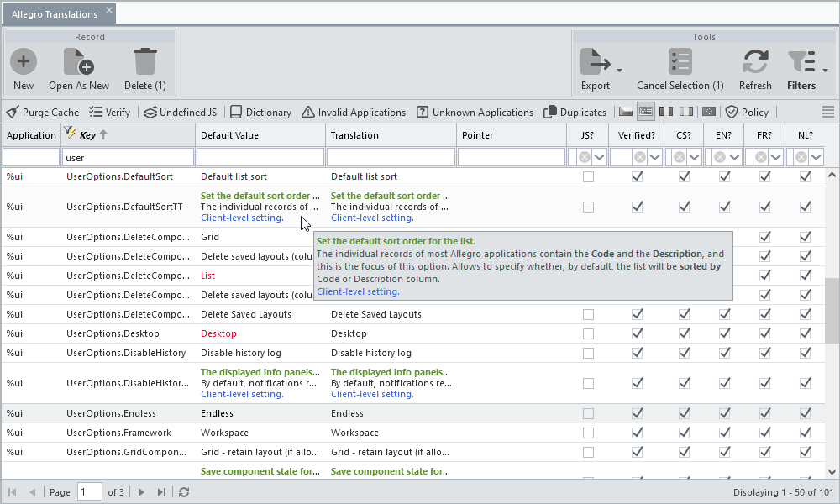Clear the Verified? column filter
Viewport: 840px width, 504px height.
639,157
